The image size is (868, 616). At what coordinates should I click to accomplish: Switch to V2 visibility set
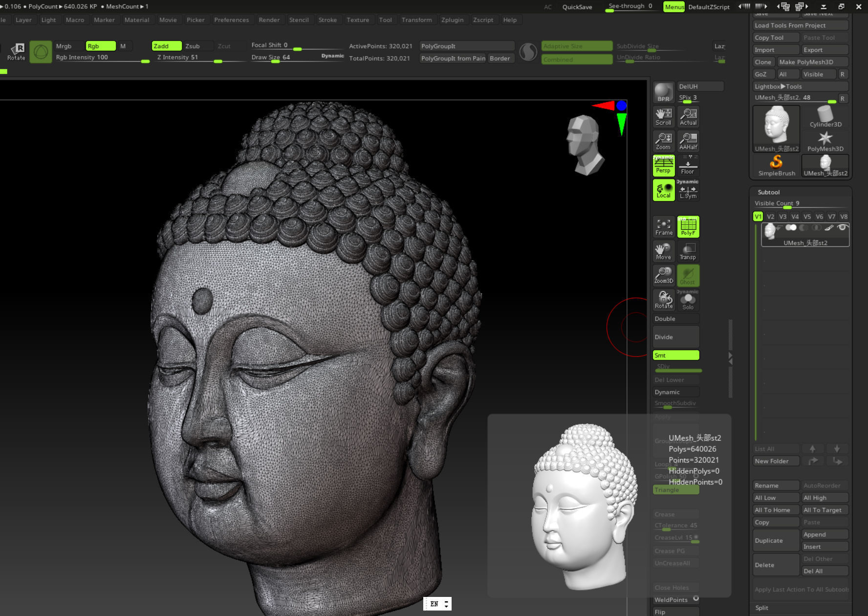pyautogui.click(x=770, y=217)
